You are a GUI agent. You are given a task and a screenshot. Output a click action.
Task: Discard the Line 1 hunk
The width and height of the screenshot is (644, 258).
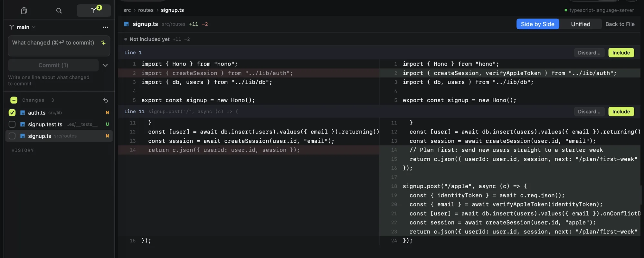[589, 53]
